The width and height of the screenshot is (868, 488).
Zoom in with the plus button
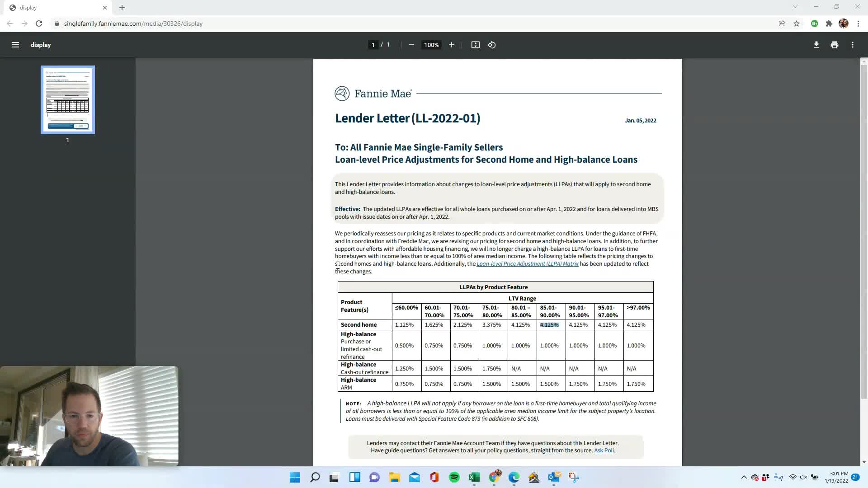point(451,45)
